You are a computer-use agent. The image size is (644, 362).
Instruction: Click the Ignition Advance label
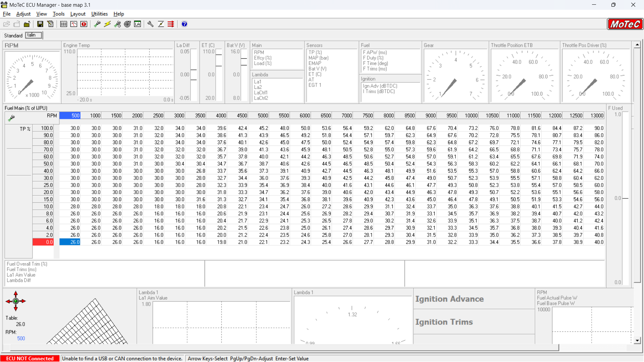coord(449,299)
